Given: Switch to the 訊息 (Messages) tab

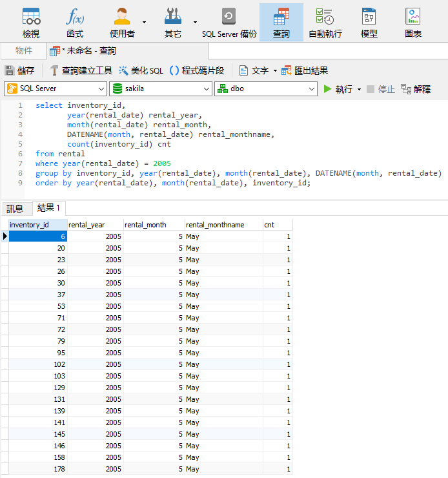Looking at the screenshot, I should pyautogui.click(x=15, y=208).
